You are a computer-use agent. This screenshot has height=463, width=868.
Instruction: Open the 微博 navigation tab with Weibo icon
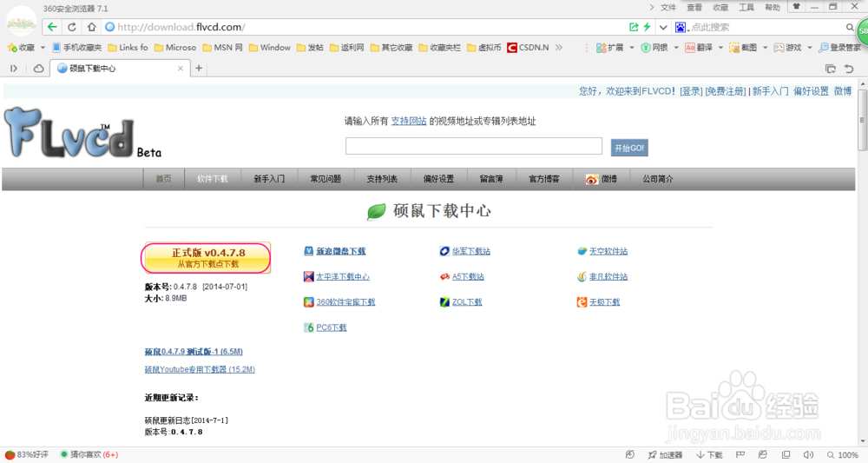pos(602,179)
